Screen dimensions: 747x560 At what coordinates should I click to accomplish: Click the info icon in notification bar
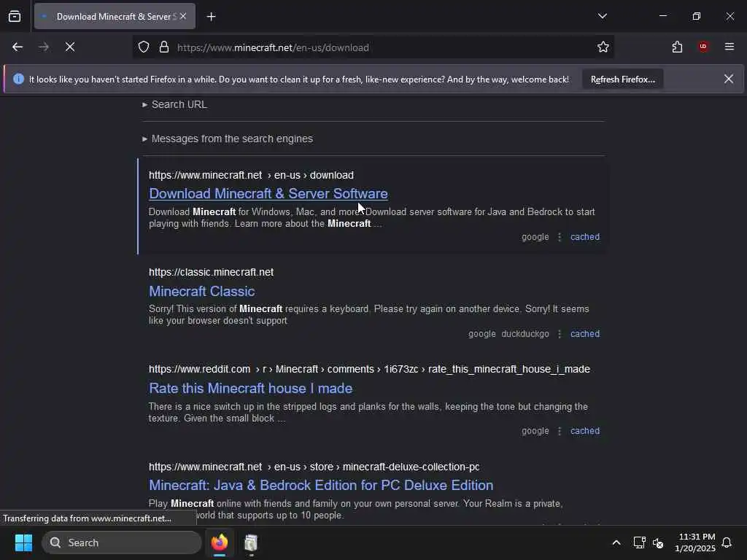(x=18, y=79)
